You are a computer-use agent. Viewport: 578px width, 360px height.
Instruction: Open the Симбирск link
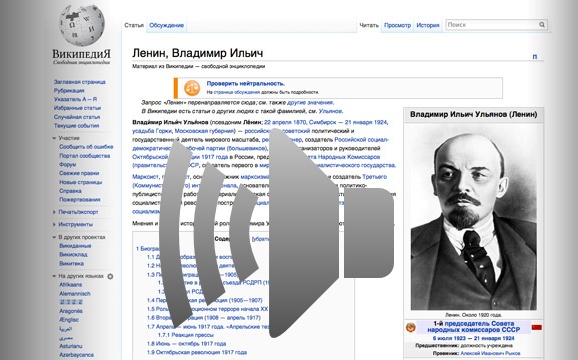(322, 122)
